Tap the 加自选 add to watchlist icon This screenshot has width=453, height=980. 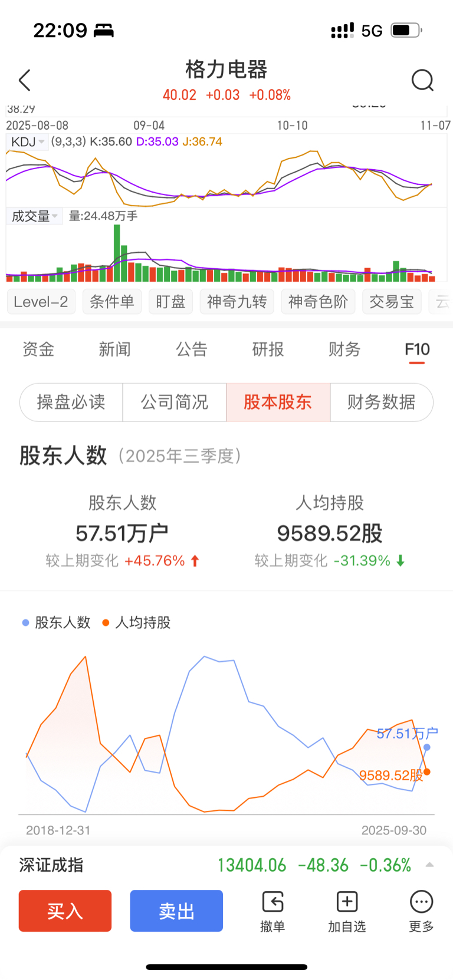pyautogui.click(x=347, y=912)
